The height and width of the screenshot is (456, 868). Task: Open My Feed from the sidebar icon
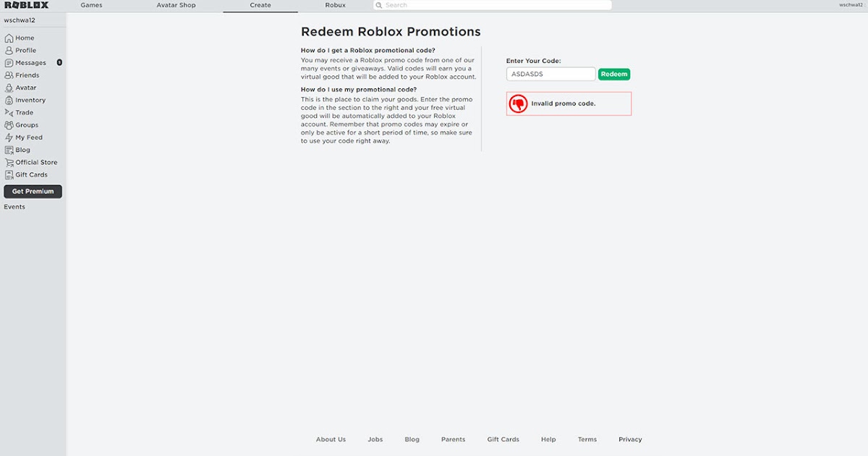click(x=9, y=138)
